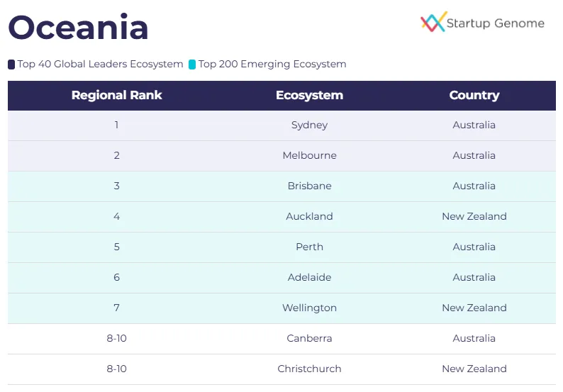
Task: Select the Canberra ecosystem cell
Action: point(309,338)
